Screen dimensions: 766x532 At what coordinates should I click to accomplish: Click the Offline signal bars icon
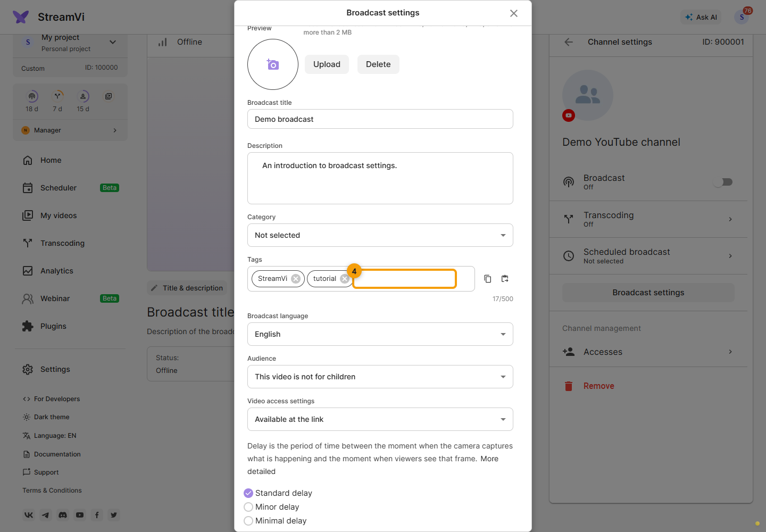coord(163,42)
